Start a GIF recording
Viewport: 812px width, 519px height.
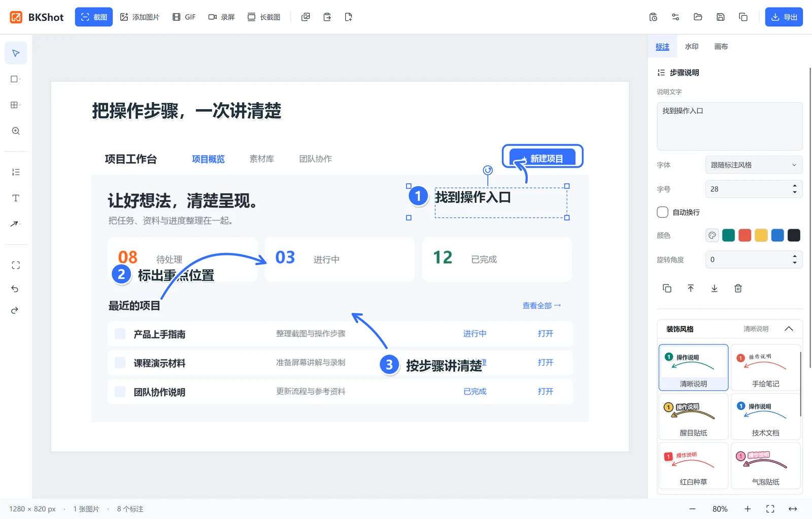coord(184,17)
